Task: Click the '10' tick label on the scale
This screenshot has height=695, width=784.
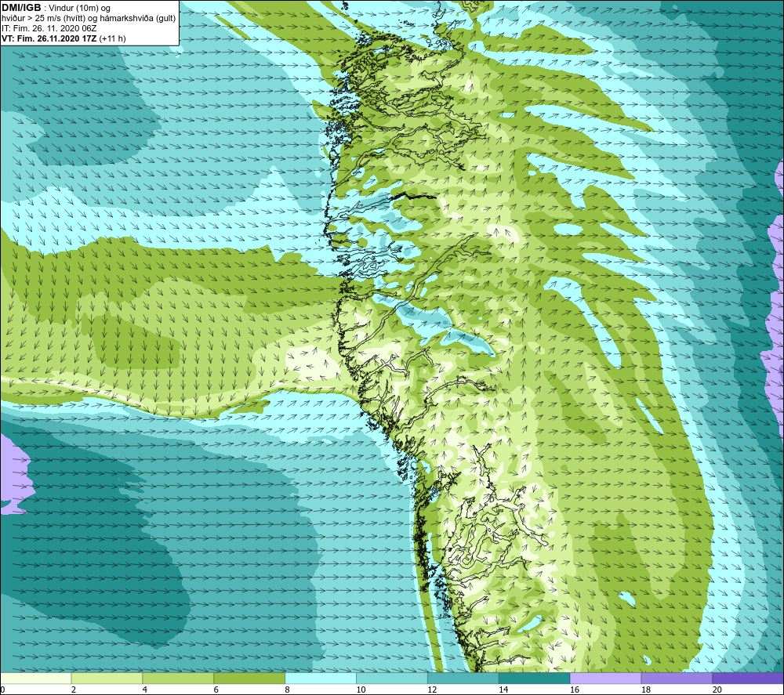Action: (x=361, y=690)
